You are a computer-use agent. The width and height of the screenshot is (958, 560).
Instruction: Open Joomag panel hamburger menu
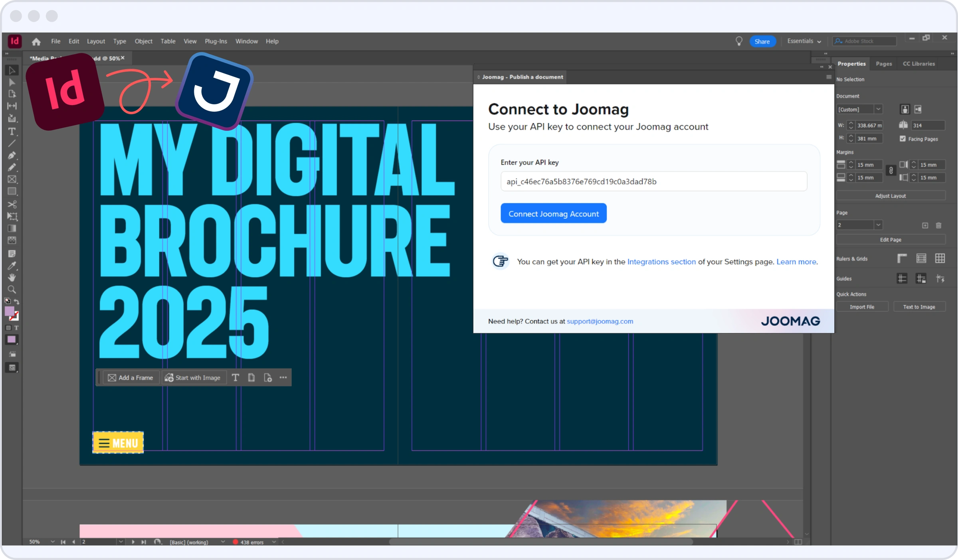829,77
